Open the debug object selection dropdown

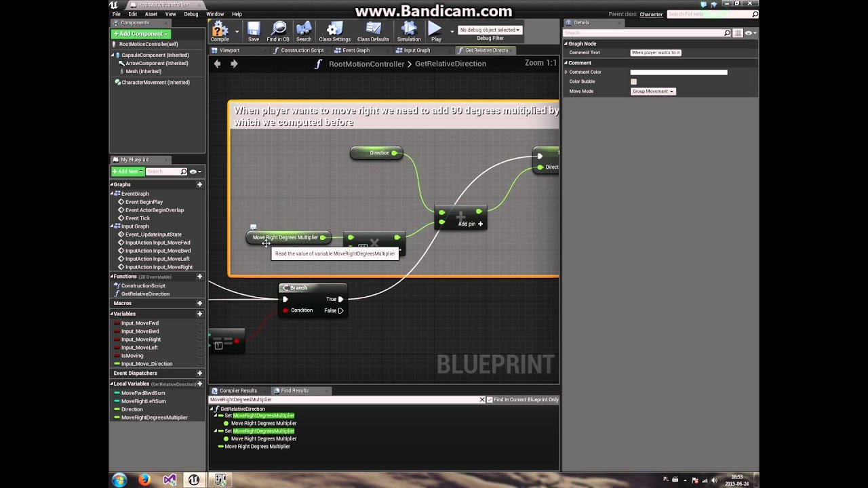pos(490,30)
